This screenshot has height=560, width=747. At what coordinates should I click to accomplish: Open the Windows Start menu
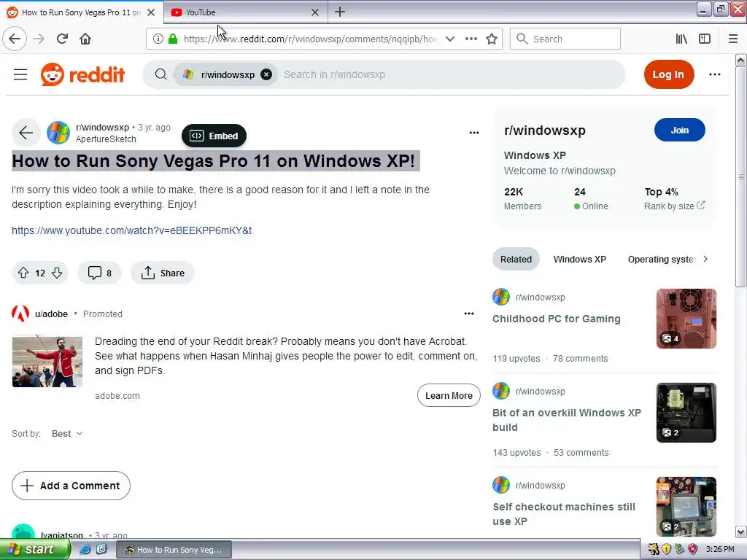click(35, 549)
